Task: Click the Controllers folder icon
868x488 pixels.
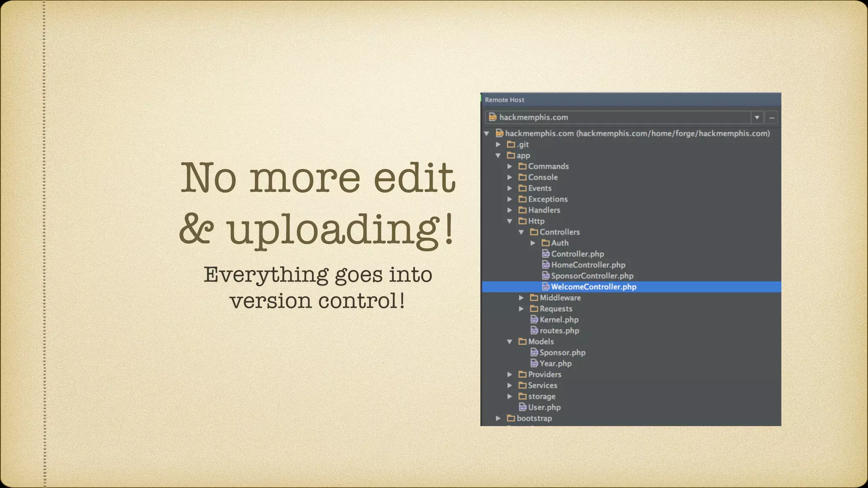Action: coord(534,232)
